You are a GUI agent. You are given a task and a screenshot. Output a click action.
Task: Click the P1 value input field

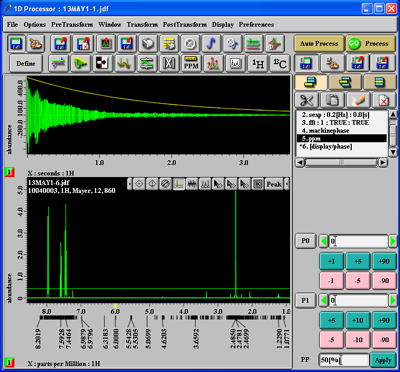pyautogui.click(x=358, y=301)
